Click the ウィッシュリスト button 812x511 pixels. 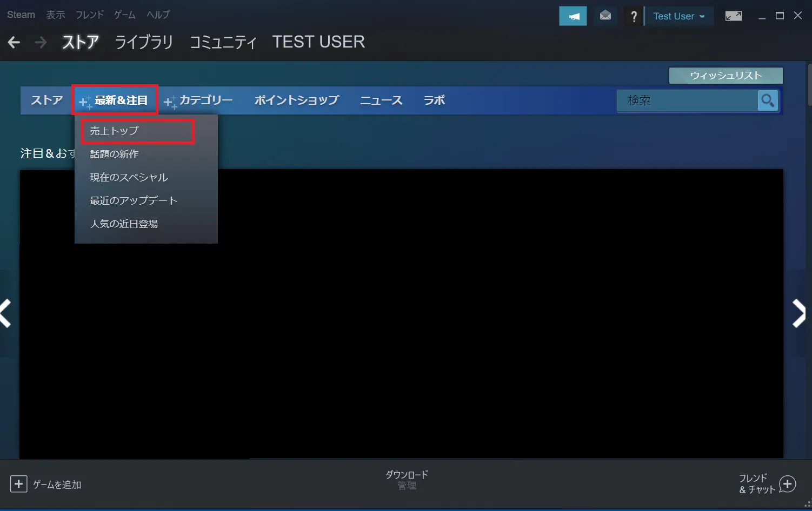[726, 76]
